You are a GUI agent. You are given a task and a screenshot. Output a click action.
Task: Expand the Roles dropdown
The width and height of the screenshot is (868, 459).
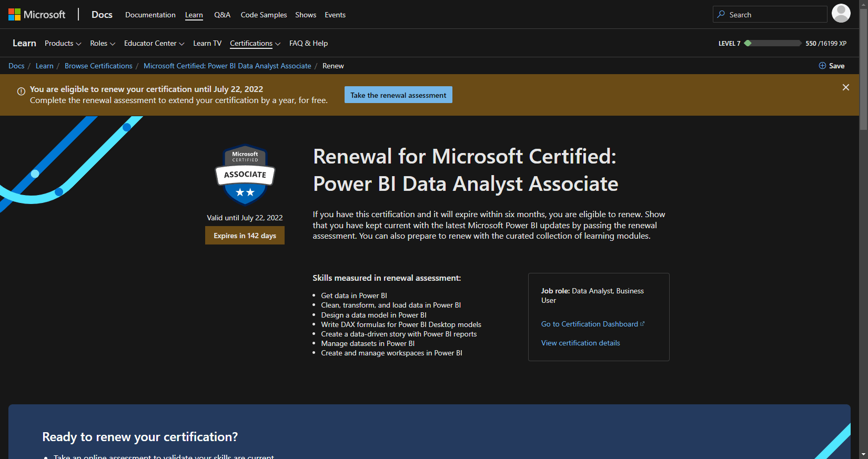[x=103, y=43]
